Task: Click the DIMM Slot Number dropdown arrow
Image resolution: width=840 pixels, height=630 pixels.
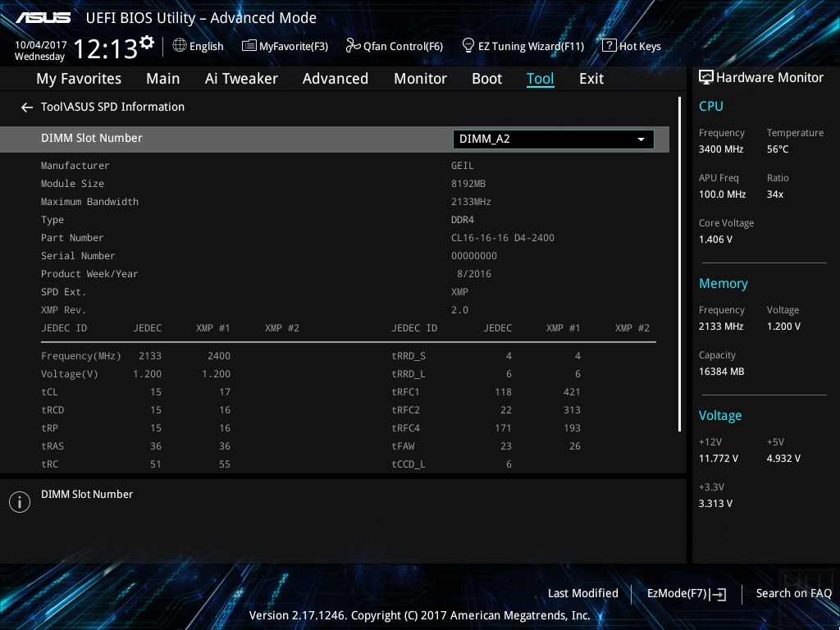Action: pyautogui.click(x=641, y=139)
